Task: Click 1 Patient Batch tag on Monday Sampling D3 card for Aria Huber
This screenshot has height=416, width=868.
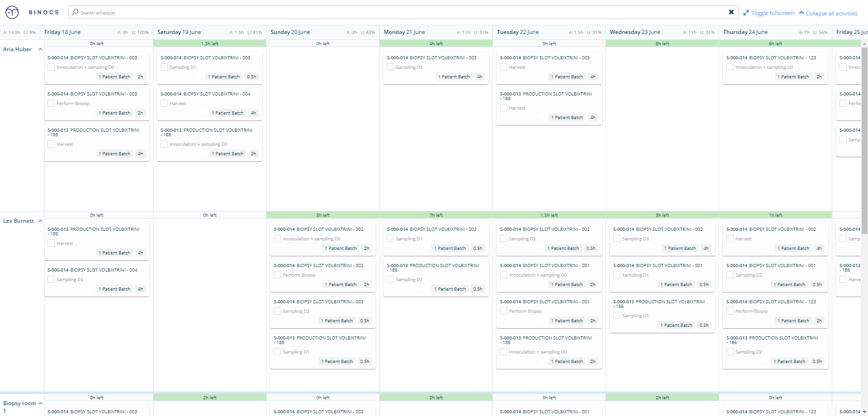Action: pyautogui.click(x=453, y=77)
